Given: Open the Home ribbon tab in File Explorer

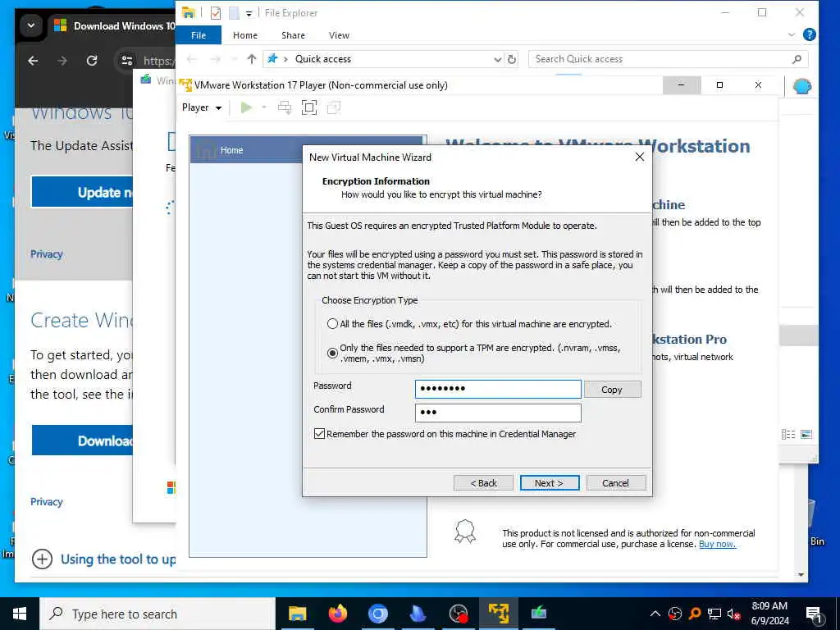Looking at the screenshot, I should click(245, 35).
